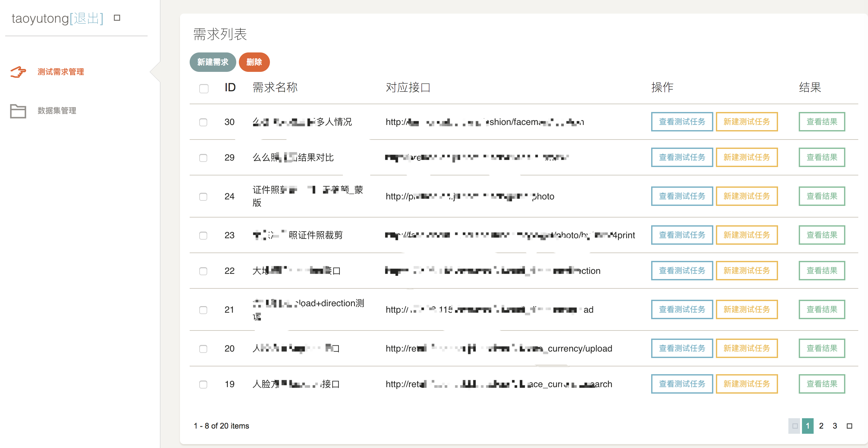Click 新建测试任务 for row ID 24
868x448 pixels.
click(x=747, y=196)
